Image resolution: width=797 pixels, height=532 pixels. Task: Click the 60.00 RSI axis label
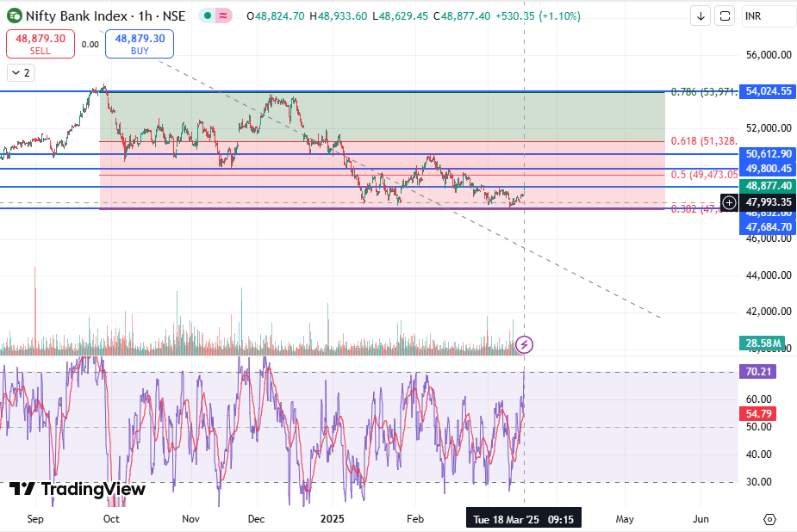(759, 399)
